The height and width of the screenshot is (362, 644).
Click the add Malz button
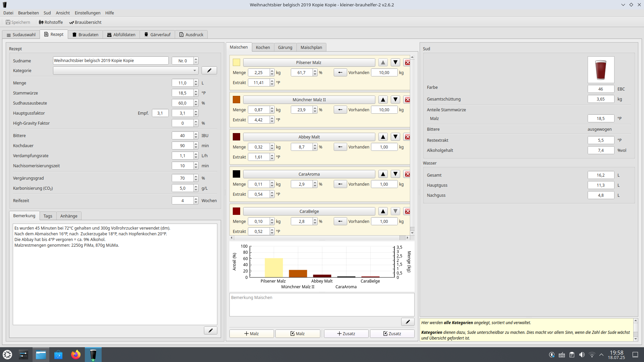(x=252, y=334)
